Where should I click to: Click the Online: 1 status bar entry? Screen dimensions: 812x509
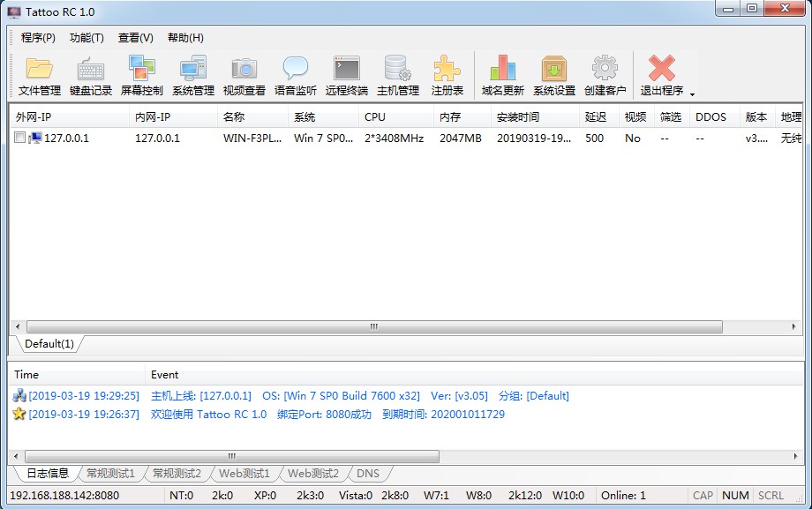click(623, 496)
